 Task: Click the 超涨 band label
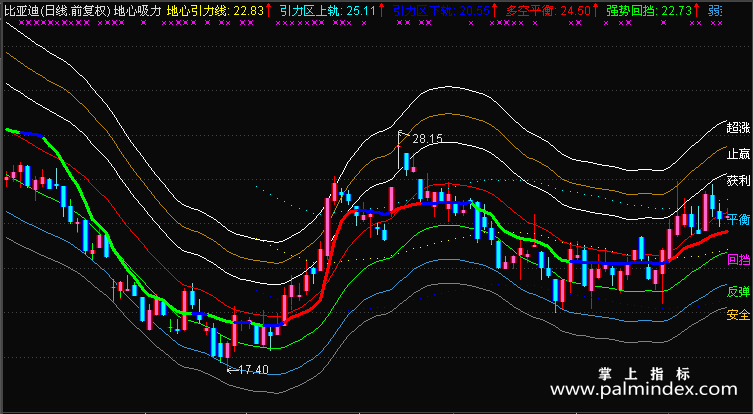click(738, 127)
